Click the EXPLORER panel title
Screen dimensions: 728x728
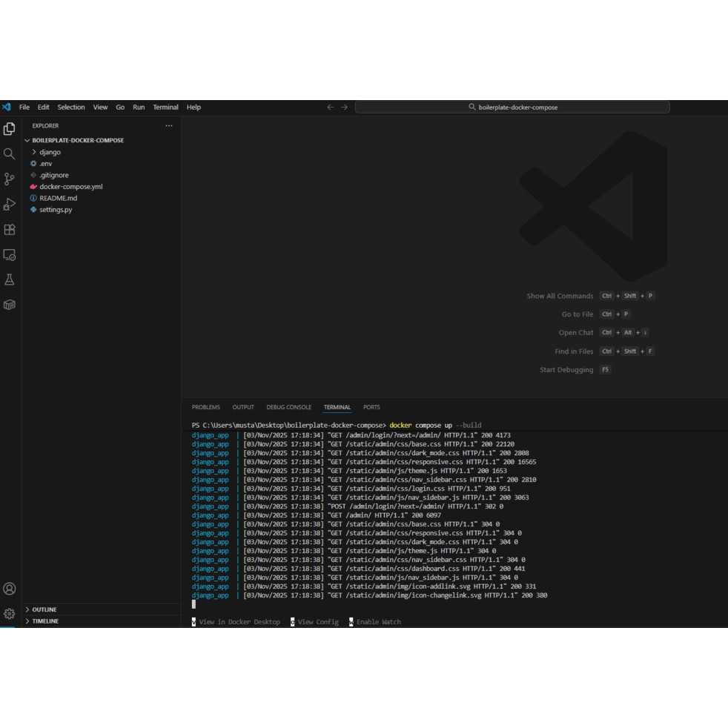tap(45, 126)
